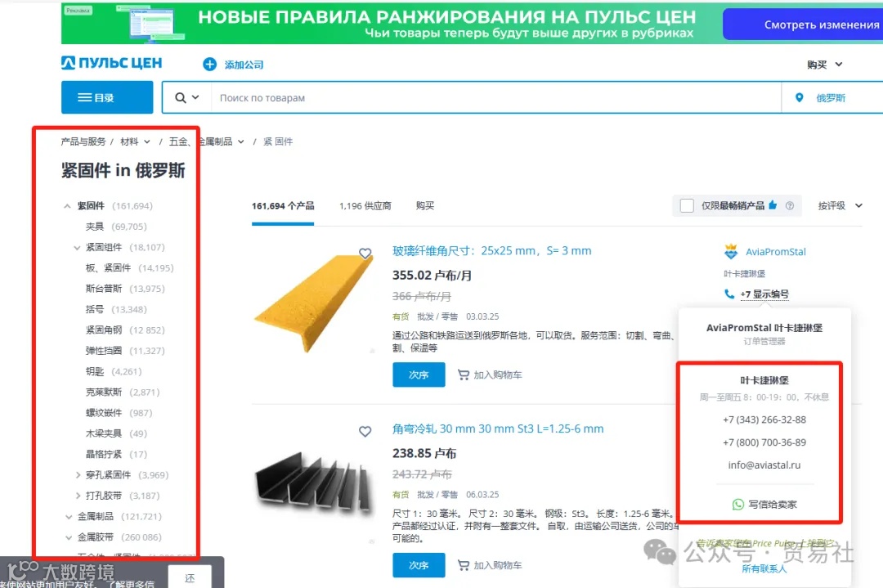Expand the 穿孔紧固件 category

tap(78, 475)
